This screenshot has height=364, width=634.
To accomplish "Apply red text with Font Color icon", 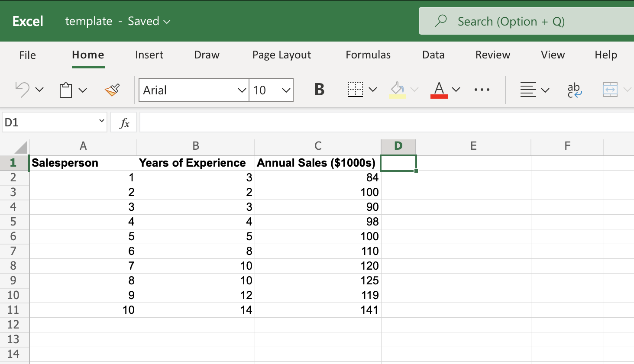I will point(439,90).
